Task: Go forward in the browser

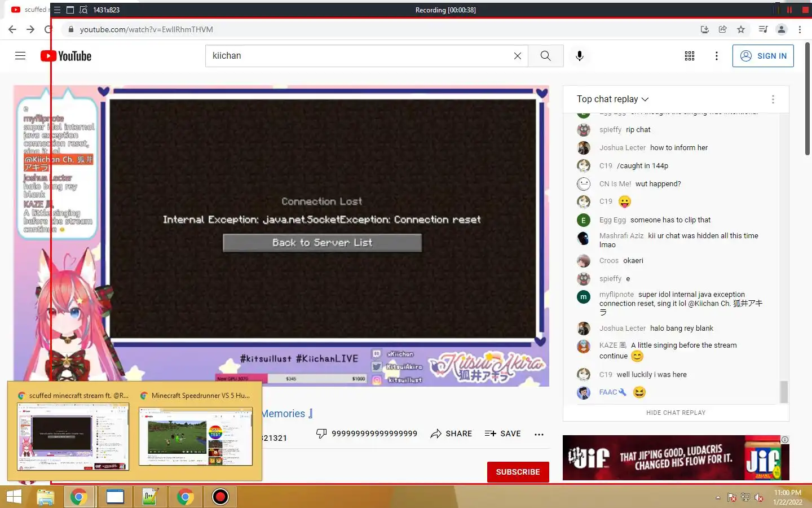Action: tap(30, 29)
